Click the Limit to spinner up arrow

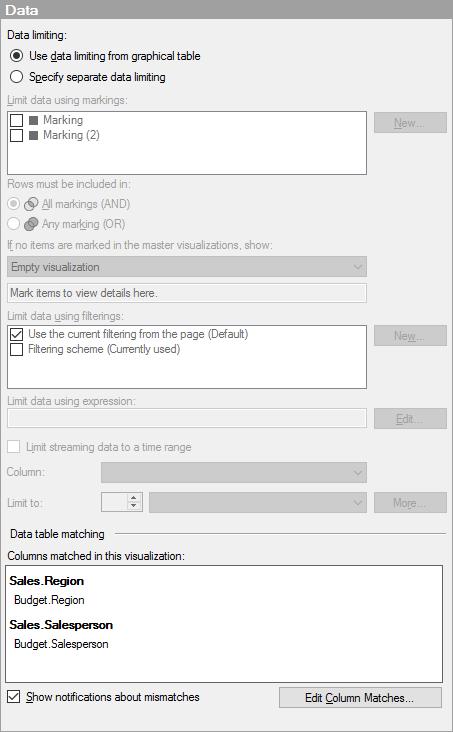[x=134, y=498]
